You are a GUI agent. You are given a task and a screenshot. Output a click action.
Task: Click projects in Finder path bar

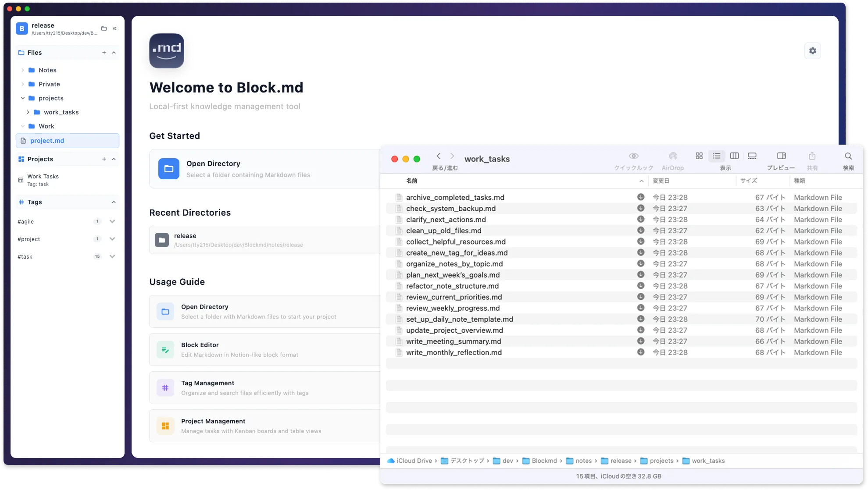point(657,461)
